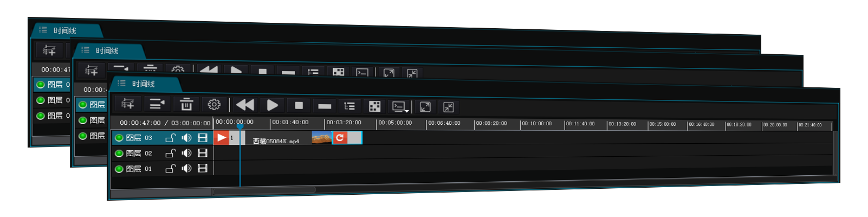Stop playback with the square button

point(299,105)
